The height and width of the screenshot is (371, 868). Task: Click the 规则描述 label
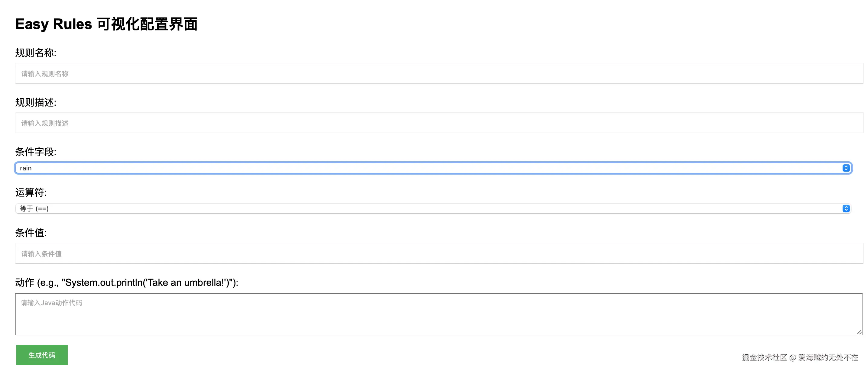tap(36, 102)
